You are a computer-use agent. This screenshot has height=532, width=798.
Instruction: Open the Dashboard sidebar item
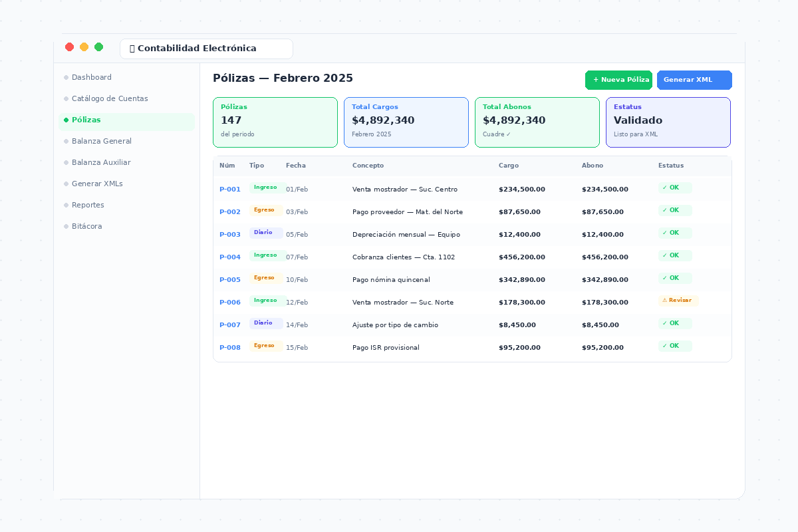coord(126,77)
